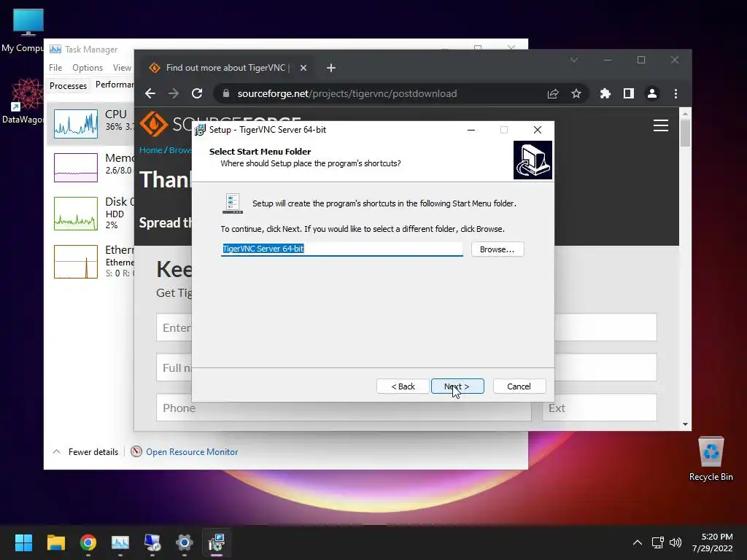The height and width of the screenshot is (560, 747).
Task: Open Task Manager View menu
Action: (122, 68)
